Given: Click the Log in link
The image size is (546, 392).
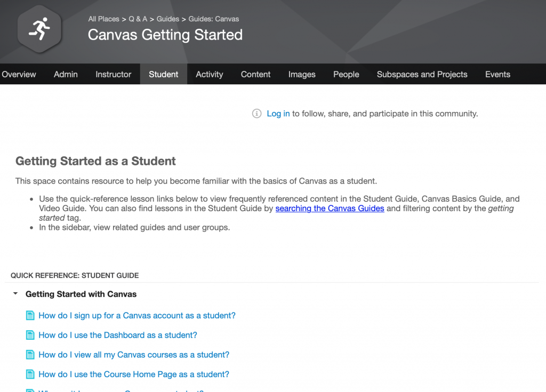Looking at the screenshot, I should (278, 114).
